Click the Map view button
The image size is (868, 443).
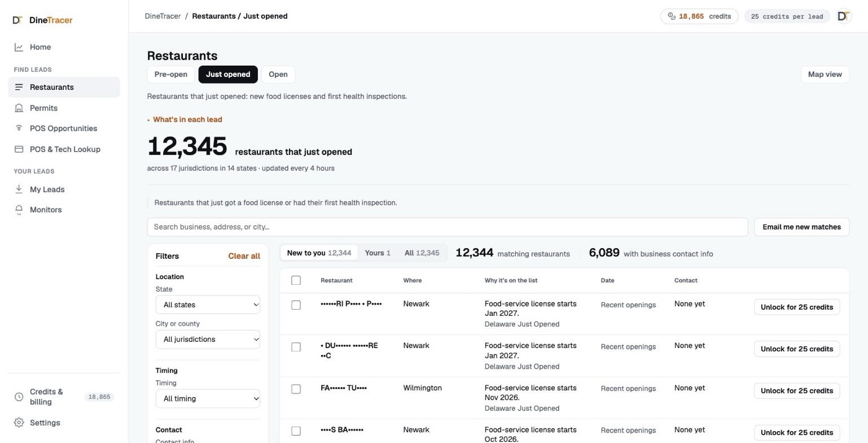pyautogui.click(x=825, y=74)
